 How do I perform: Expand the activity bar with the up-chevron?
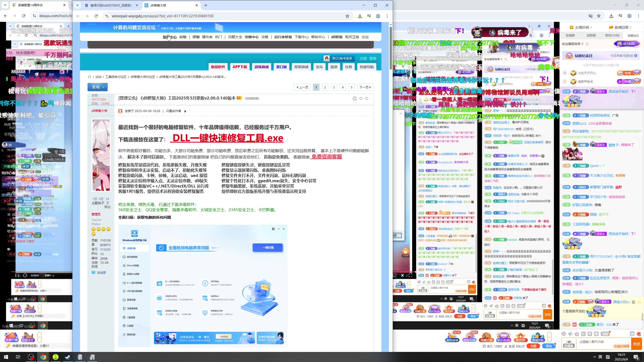tap(549, 337)
